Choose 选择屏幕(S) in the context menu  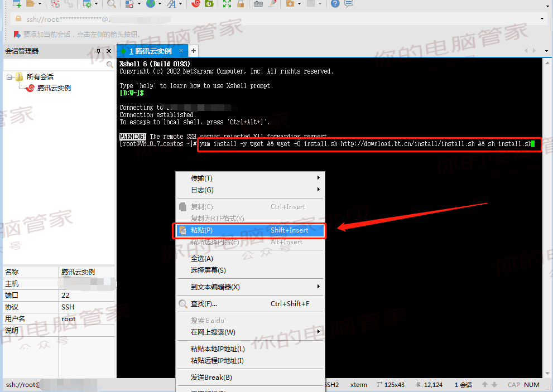click(x=251, y=270)
